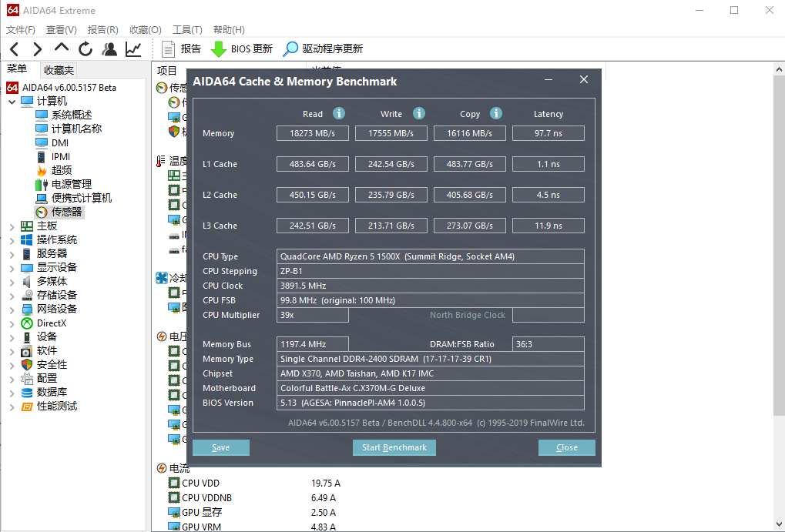
Task: Select IPMI tree item
Action: click(x=53, y=156)
